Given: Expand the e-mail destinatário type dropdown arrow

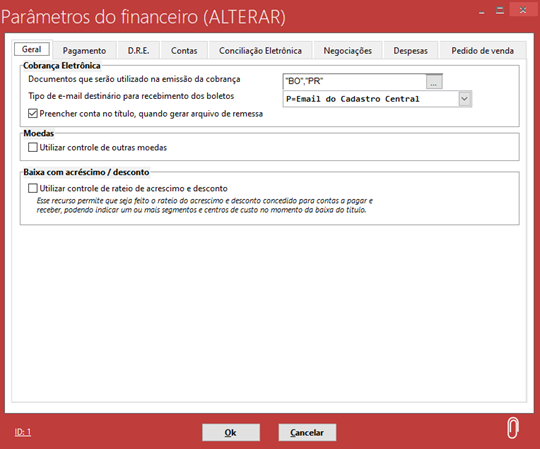Looking at the screenshot, I should click(465, 99).
